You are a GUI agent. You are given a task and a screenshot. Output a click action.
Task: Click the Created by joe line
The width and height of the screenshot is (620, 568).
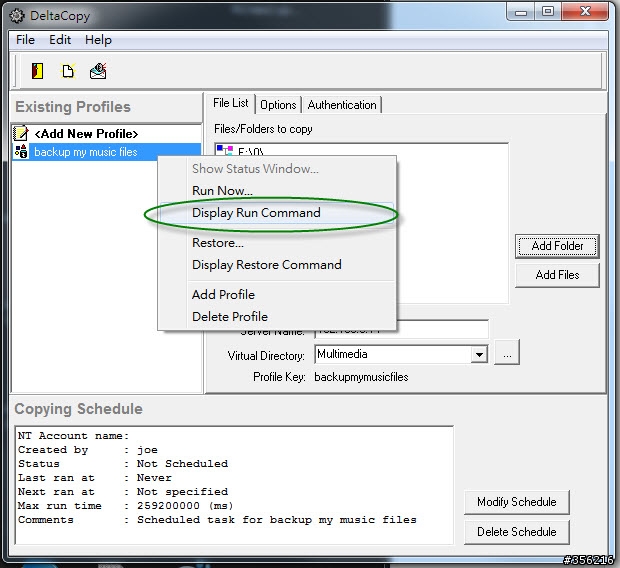pos(88,450)
